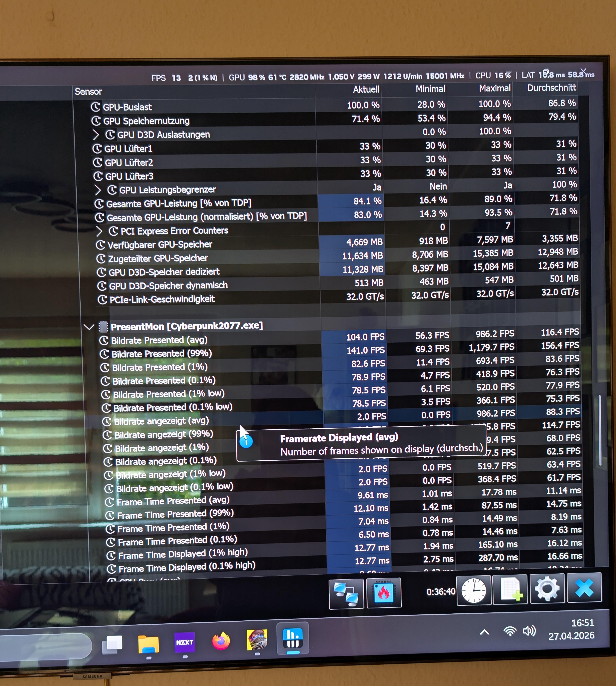616x686 pixels.
Task: Select the GPU-Buslast sensor row
Action: click(x=127, y=107)
